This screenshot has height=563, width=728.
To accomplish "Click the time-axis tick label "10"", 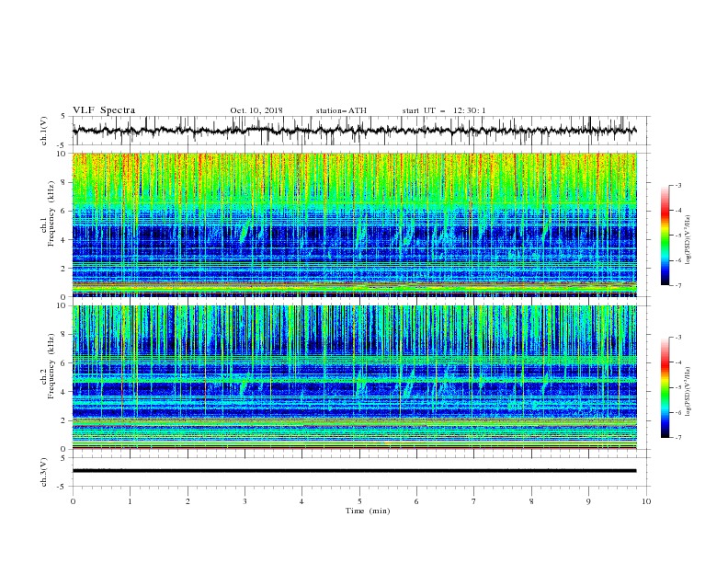I will pos(646,501).
